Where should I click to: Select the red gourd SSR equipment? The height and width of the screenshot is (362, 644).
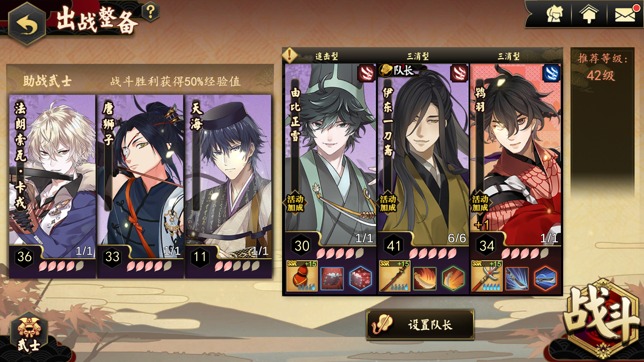[302, 276]
